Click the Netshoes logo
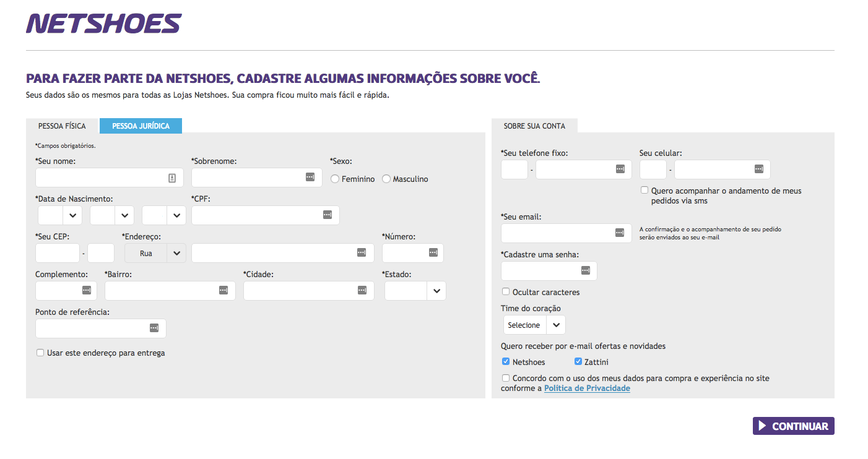 103,23
